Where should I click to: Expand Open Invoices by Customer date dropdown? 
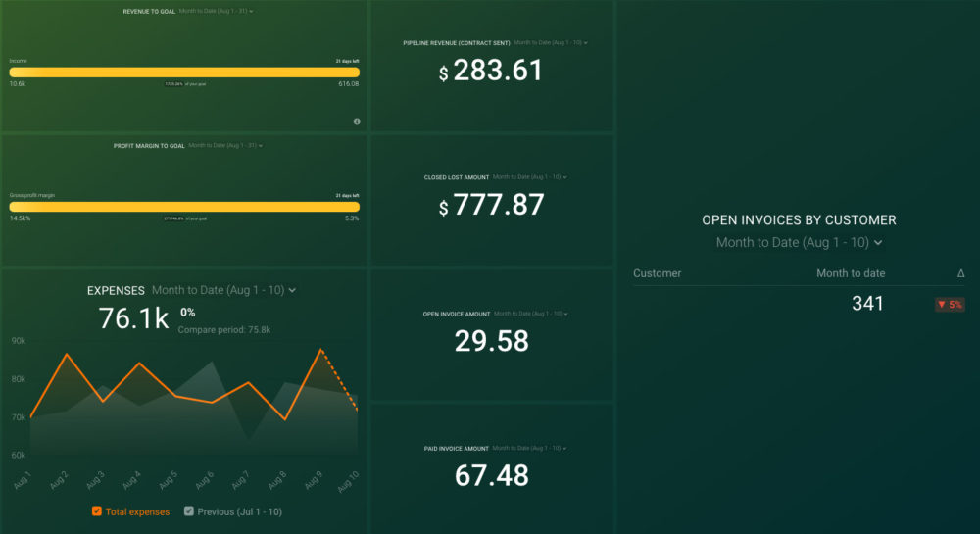[799, 242]
